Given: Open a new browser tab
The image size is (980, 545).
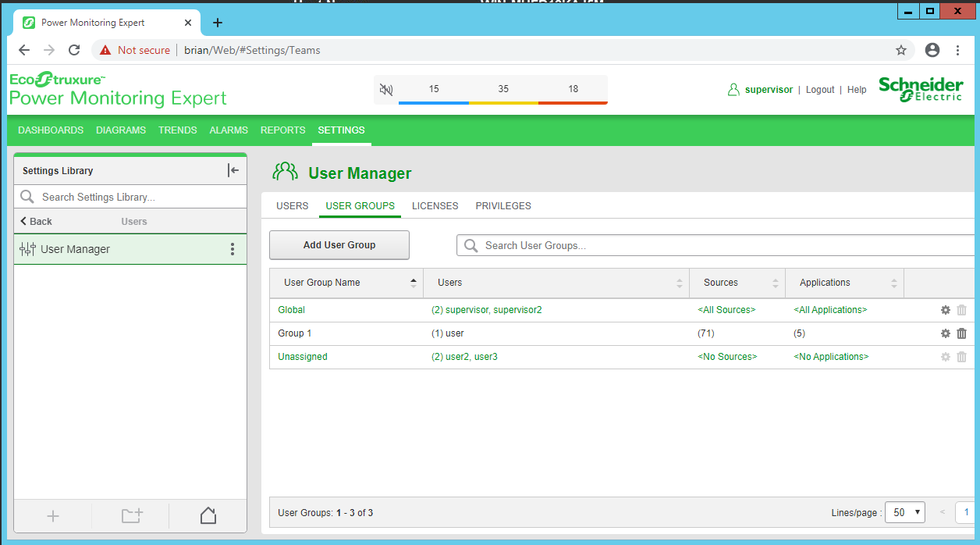Looking at the screenshot, I should [218, 23].
